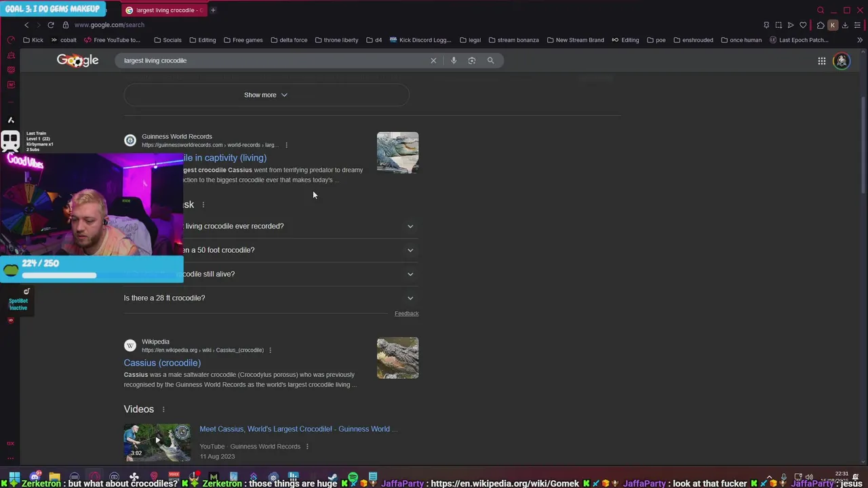Open the Free games bookmark folder
Image resolution: width=868 pixels, height=488 pixels.
pyautogui.click(x=243, y=40)
